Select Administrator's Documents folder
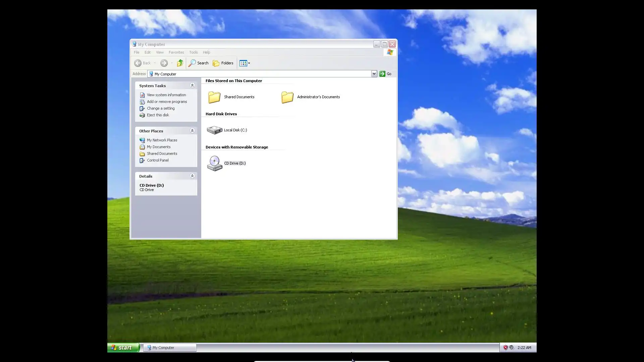The image size is (644, 362). tap(287, 97)
